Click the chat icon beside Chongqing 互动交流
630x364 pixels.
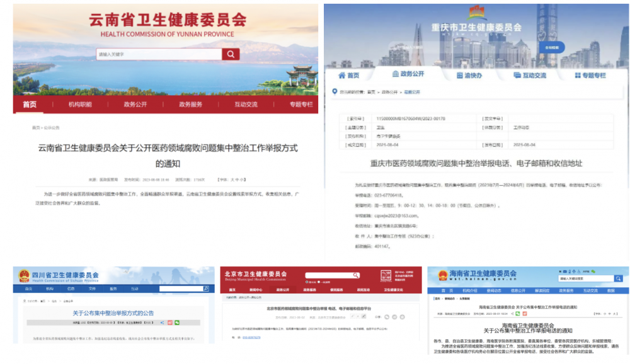click(x=517, y=75)
